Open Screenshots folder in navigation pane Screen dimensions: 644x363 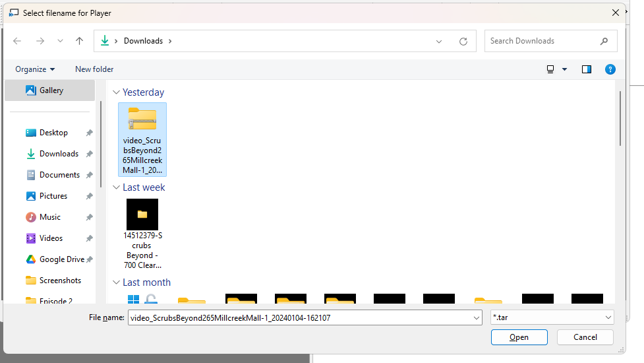[60, 280]
